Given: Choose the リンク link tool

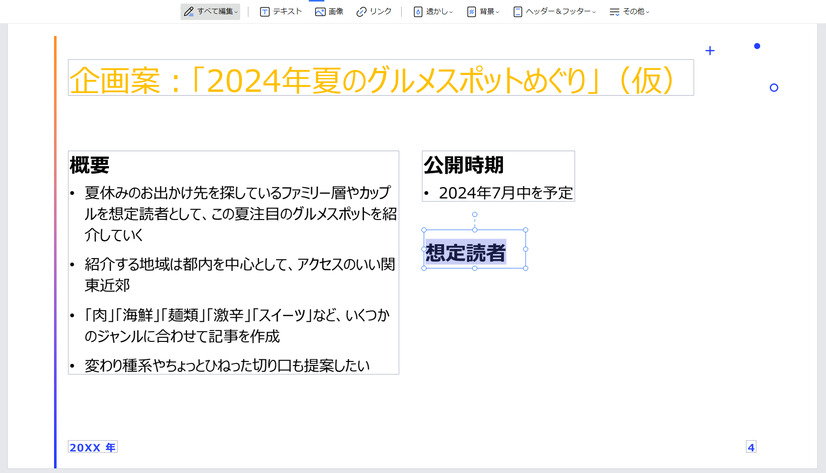Looking at the screenshot, I should 373,12.
